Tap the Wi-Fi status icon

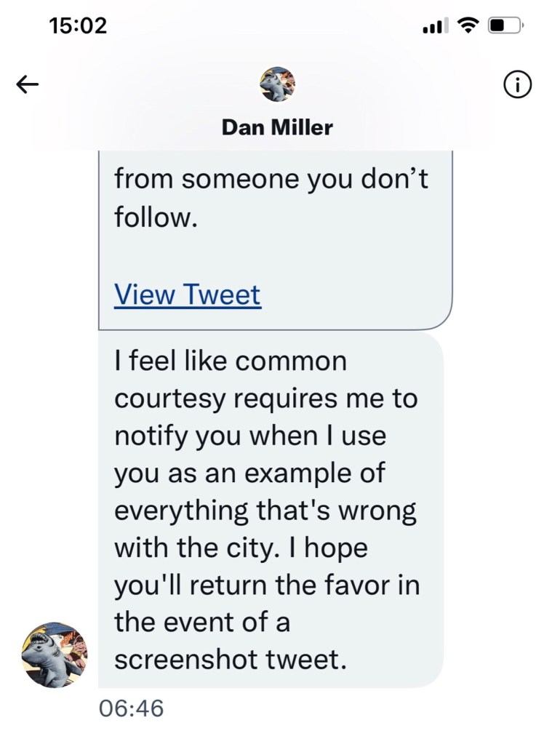point(468,26)
